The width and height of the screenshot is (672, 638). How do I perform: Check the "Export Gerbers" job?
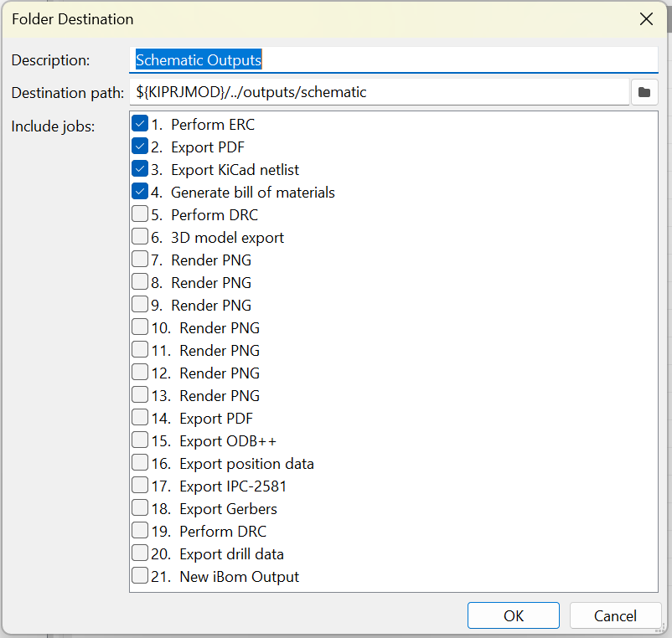point(139,508)
